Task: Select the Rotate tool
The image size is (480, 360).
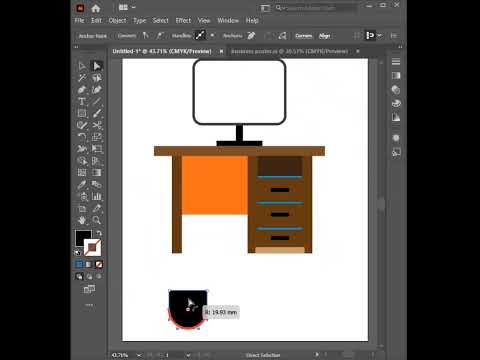Action: 82,137
